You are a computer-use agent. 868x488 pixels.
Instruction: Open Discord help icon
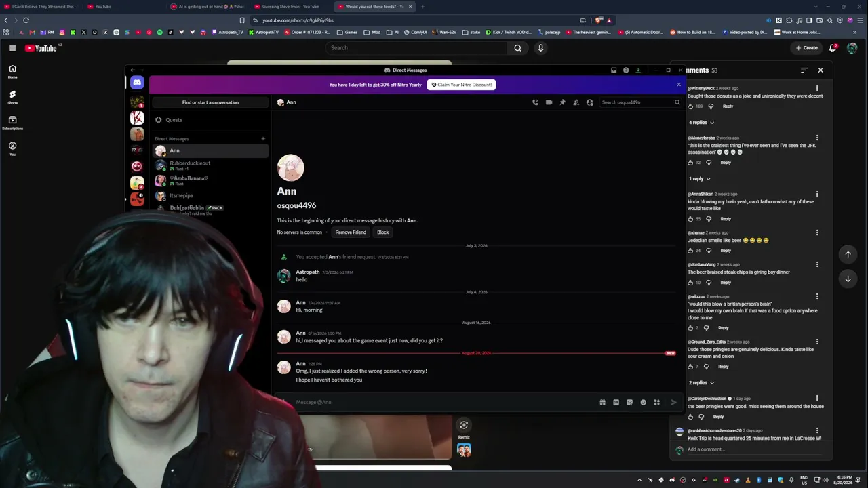626,70
